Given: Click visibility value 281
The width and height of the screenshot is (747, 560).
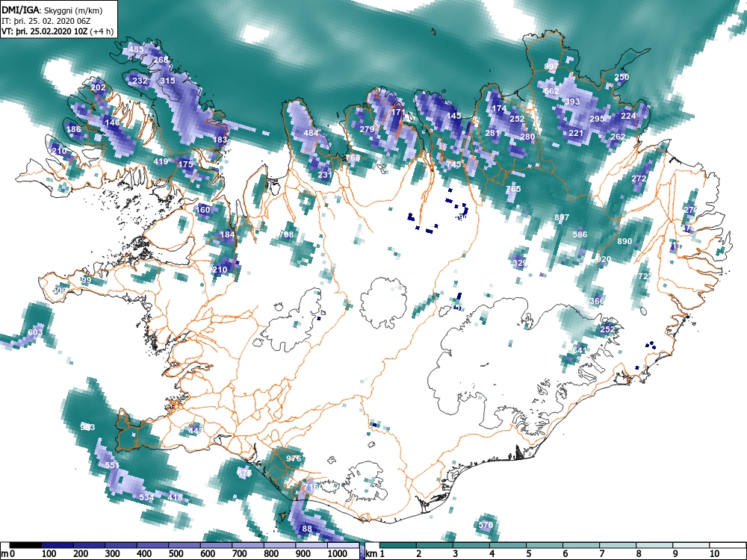Looking at the screenshot, I should [x=492, y=133].
